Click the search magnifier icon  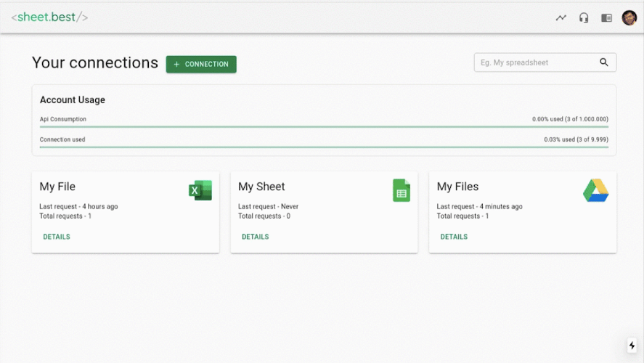(x=604, y=62)
